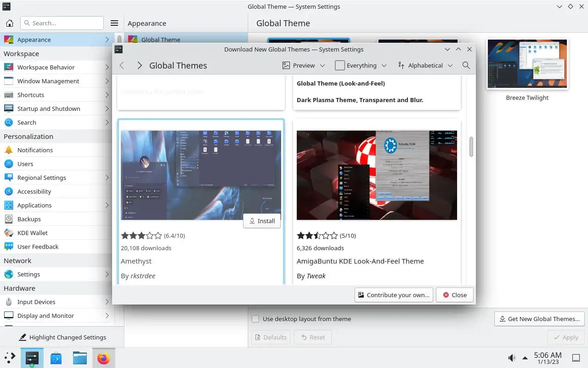Open the KDE Wallet settings entry
The width and height of the screenshot is (588, 368).
57,233
